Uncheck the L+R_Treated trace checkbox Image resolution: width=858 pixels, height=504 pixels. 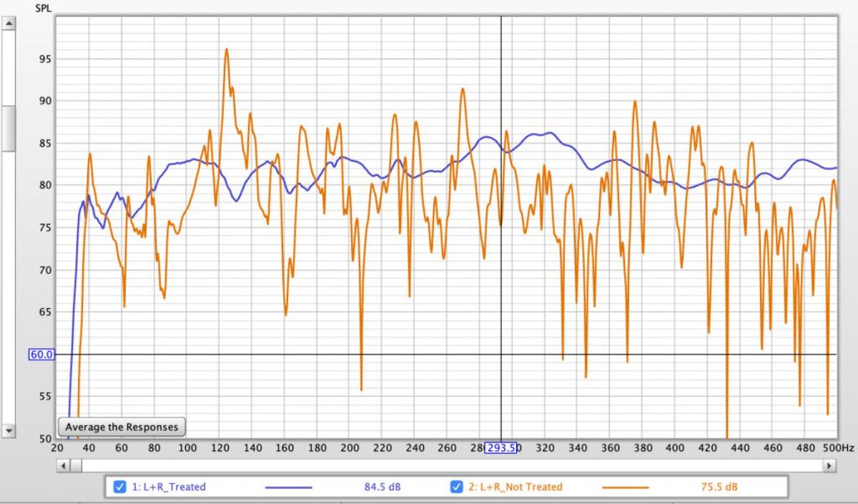pyautogui.click(x=120, y=488)
